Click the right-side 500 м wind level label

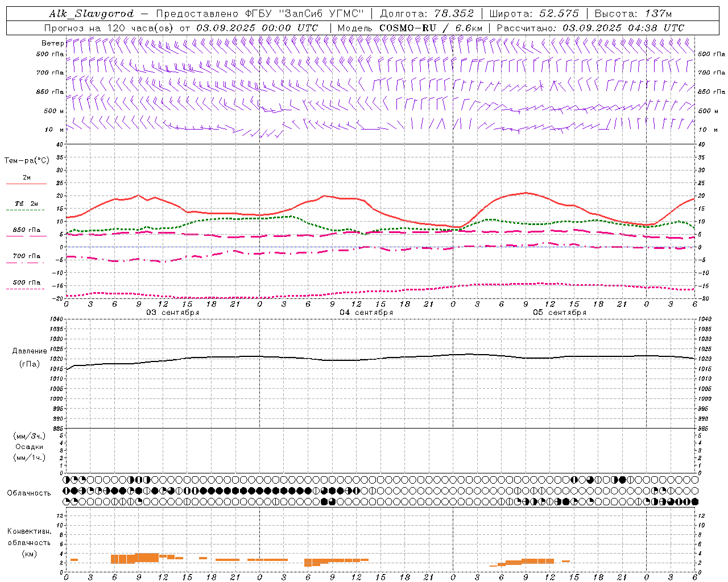[708, 111]
